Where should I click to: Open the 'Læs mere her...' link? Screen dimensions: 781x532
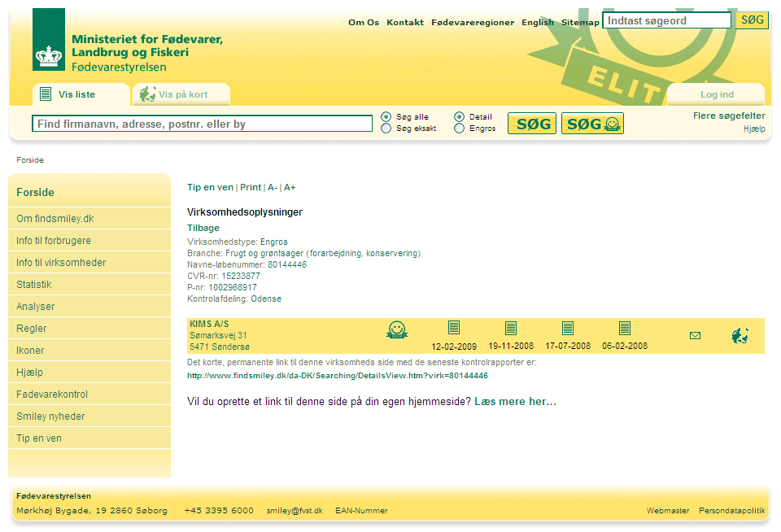(x=515, y=402)
